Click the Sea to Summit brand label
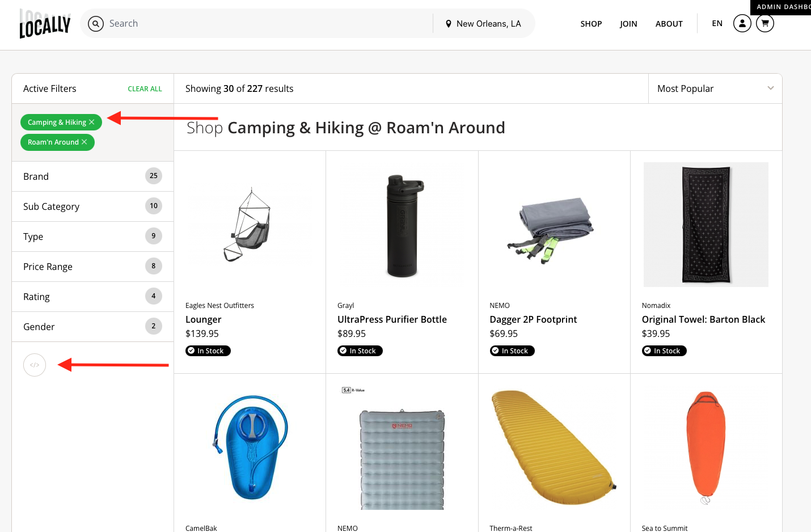The height and width of the screenshot is (532, 811). coord(664,528)
